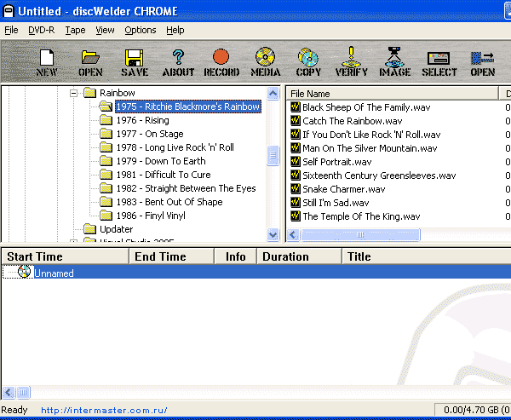Click the wav icon for Snake Charmer
The image size is (511, 420).
tap(296, 189)
